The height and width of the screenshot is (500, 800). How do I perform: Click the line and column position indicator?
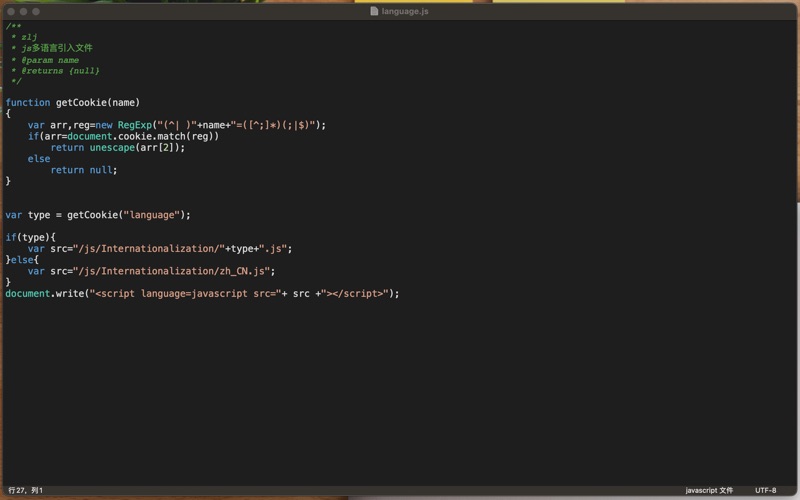[x=26, y=490]
